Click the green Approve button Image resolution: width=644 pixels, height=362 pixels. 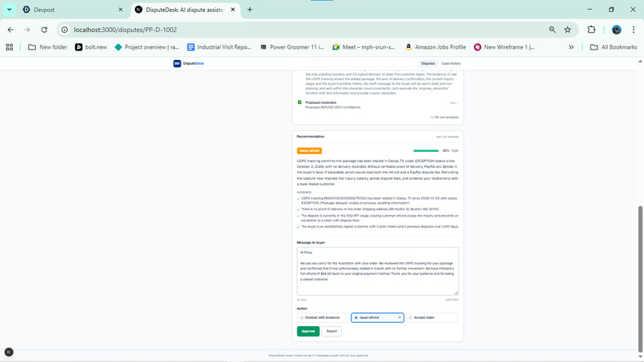point(308,331)
